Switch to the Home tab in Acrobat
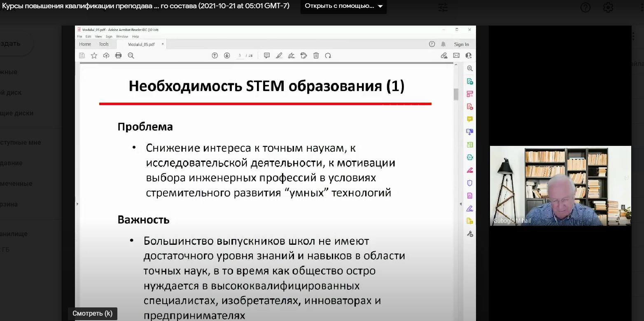Viewport: 644px width, 321px height. pos(85,44)
